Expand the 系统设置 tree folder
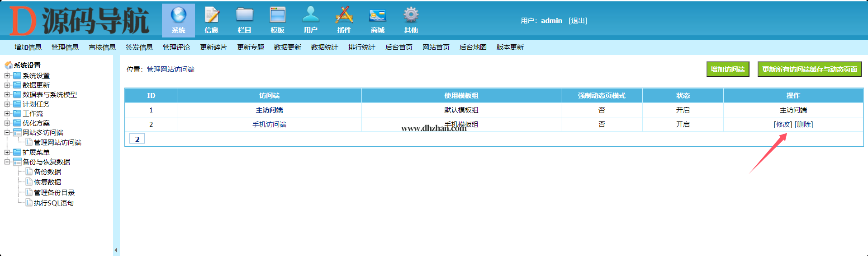Screen dimensions: 868x256 pyautogui.click(x=7, y=76)
